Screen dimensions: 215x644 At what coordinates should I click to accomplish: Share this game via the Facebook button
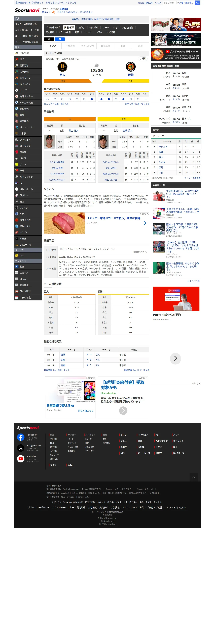pos(60,39)
